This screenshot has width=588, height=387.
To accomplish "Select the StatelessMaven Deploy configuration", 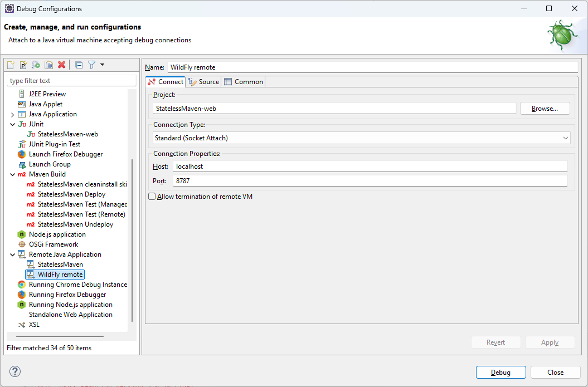I will point(71,194).
